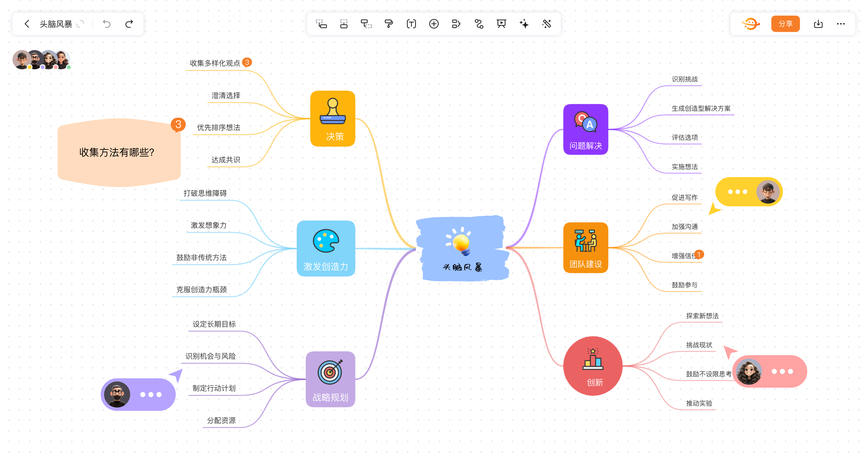Image resolution: width=868 pixels, height=460 pixels.
Task: Select the 分配资源 subtopic
Action: (221, 421)
